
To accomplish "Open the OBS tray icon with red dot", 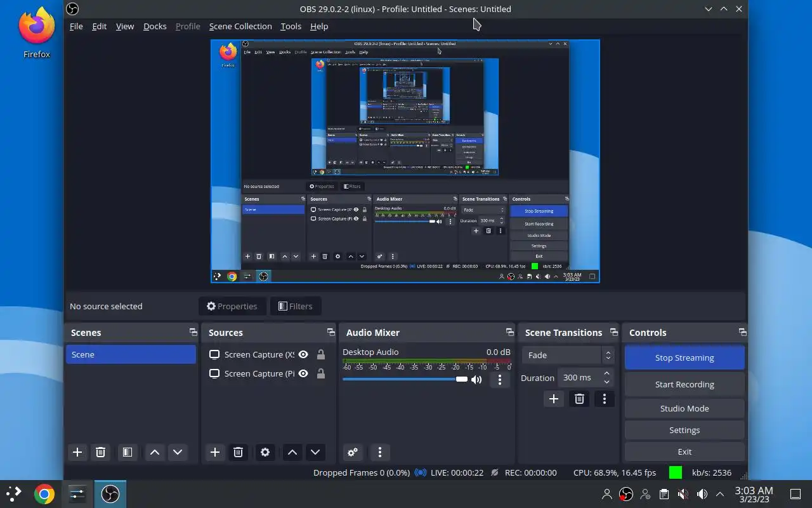I will point(626,494).
